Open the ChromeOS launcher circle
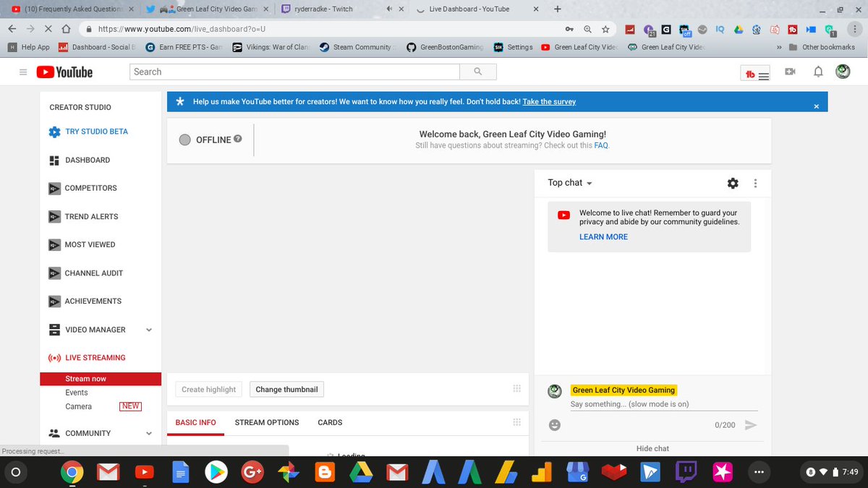 point(16,473)
